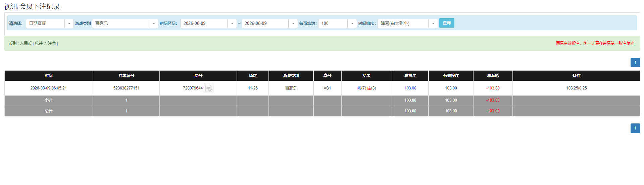
Task: Click the 小计 row payout -103.00
Action: point(493,100)
